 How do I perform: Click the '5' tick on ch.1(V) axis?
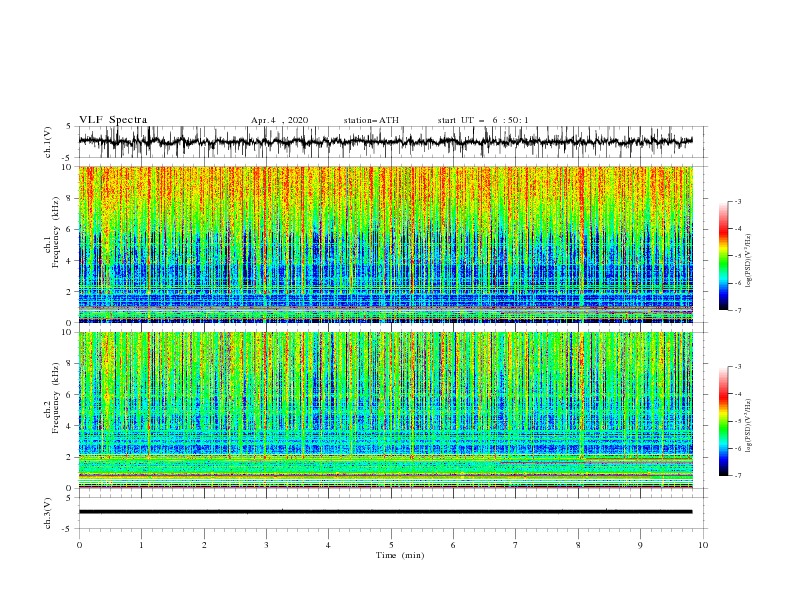coord(69,127)
